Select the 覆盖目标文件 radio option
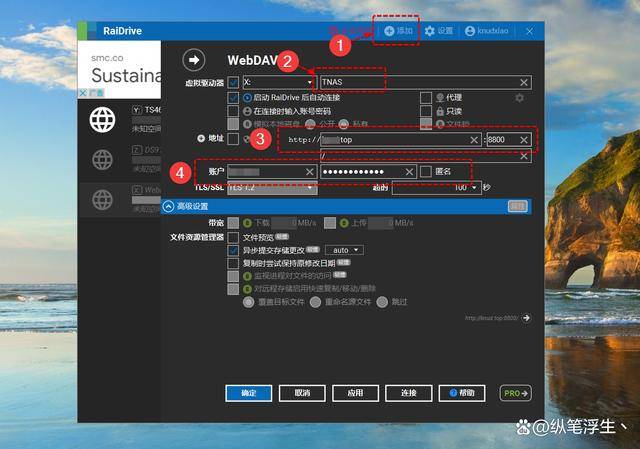This screenshot has width=640, height=449. pos(249,302)
